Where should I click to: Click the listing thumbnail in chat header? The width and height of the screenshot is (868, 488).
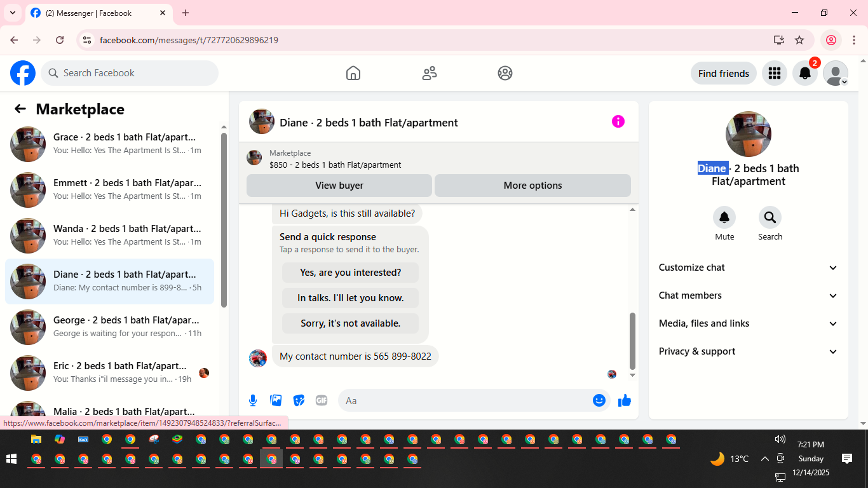point(262,121)
